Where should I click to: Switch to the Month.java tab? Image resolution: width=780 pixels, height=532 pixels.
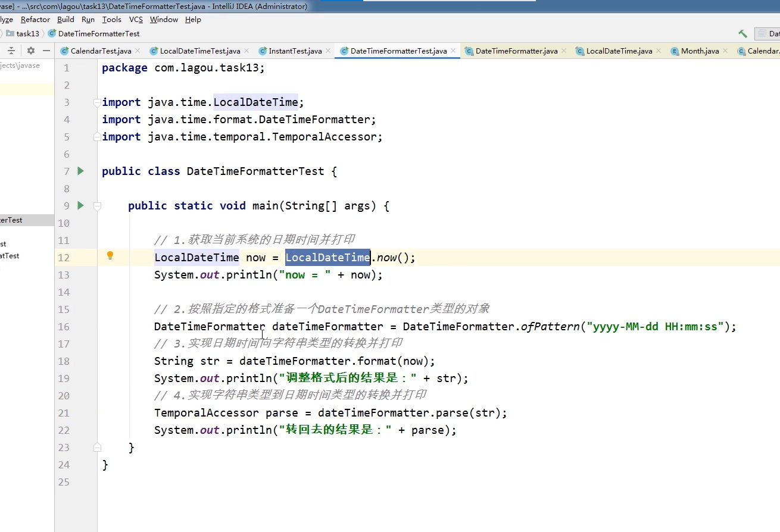tap(700, 51)
